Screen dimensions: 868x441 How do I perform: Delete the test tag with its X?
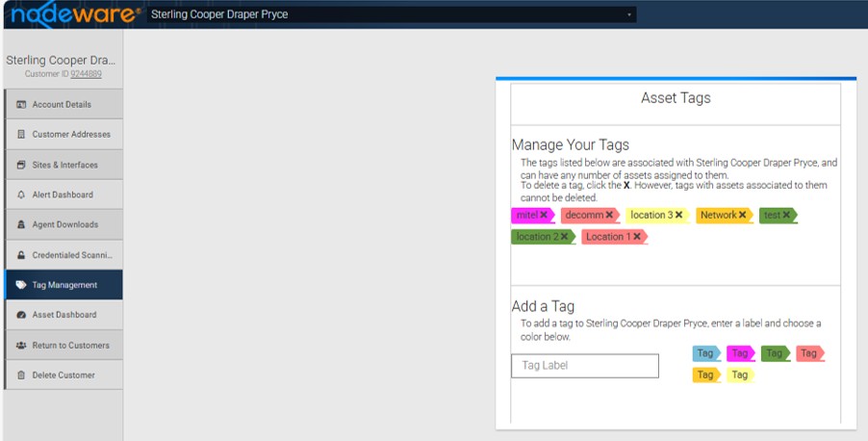[786, 215]
